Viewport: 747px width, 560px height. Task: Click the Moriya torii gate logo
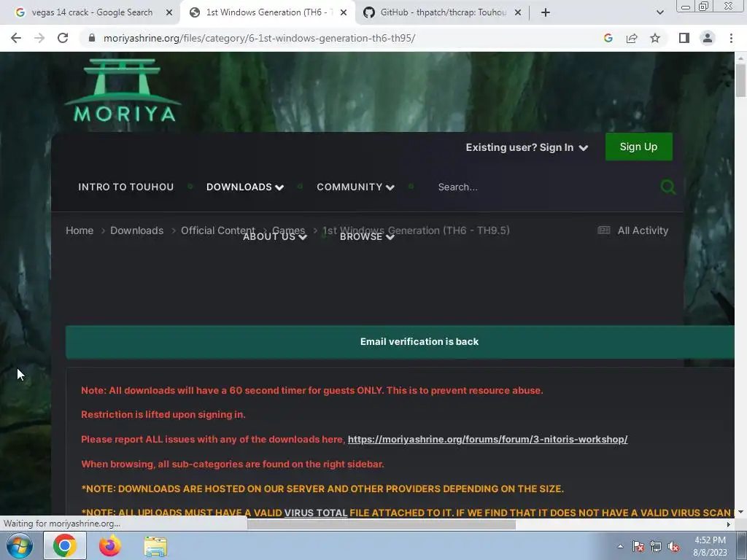point(123,90)
